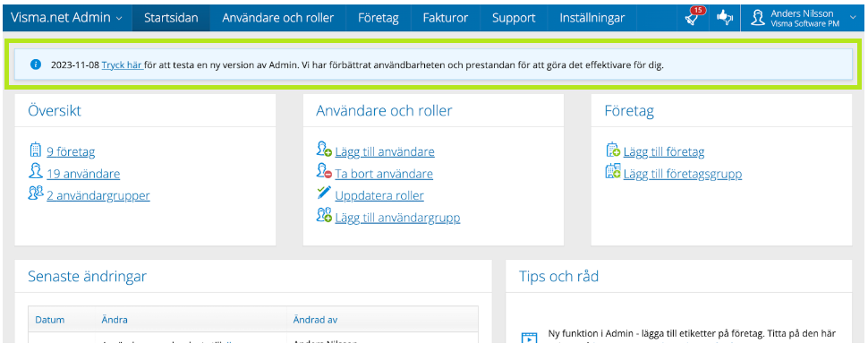This screenshot has width=868, height=352.
Task: Open the 9 företag link
Action: tap(71, 152)
